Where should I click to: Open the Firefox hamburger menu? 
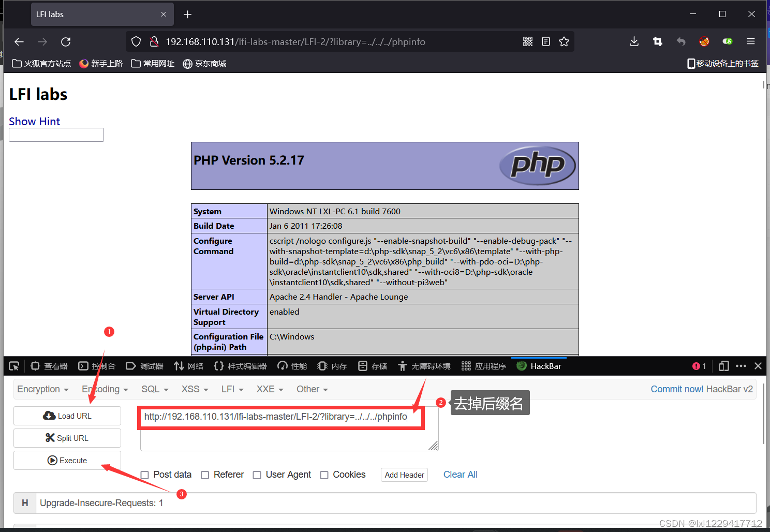(x=751, y=41)
